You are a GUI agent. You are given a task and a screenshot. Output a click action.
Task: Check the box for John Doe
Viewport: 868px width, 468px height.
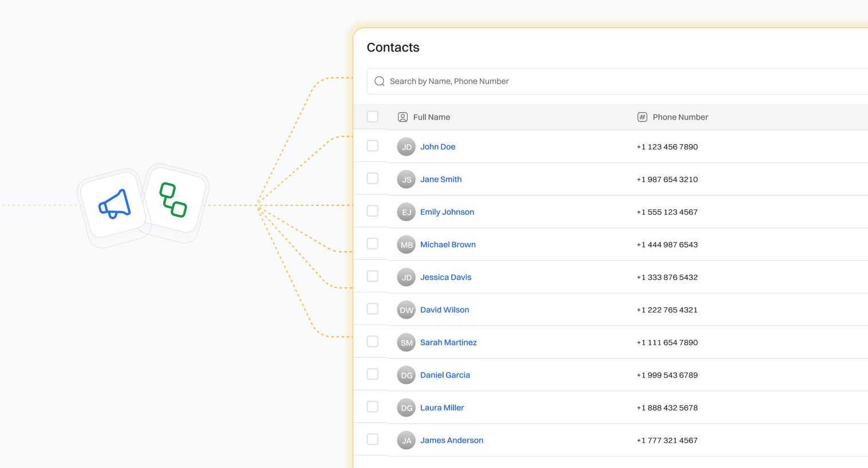373,146
